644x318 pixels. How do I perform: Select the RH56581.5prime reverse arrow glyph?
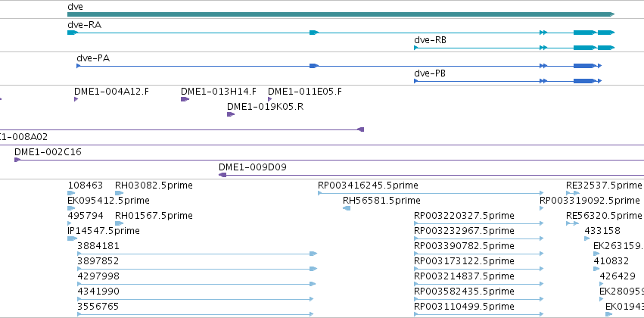pyautogui.click(x=347, y=208)
